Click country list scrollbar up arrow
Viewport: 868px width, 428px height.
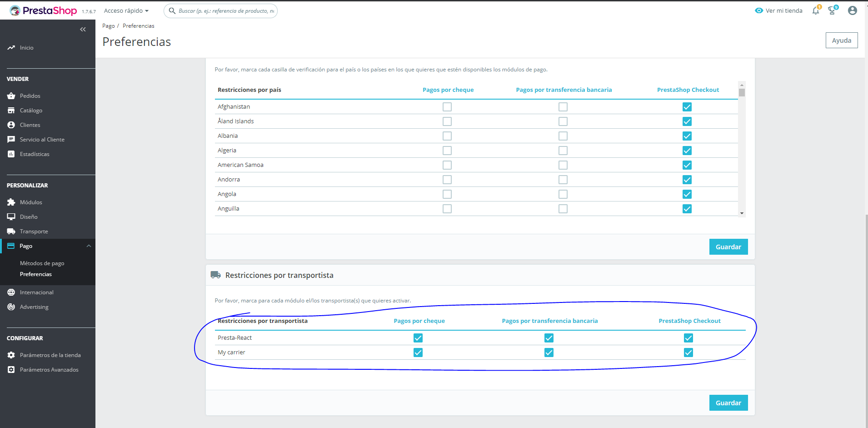[x=742, y=85]
